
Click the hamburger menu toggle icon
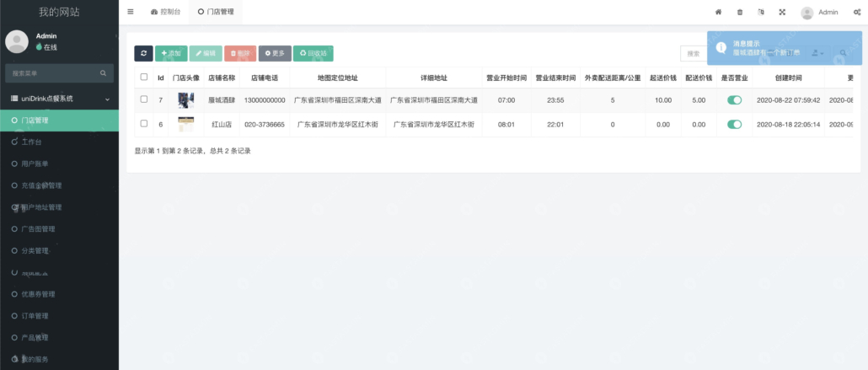coord(130,12)
